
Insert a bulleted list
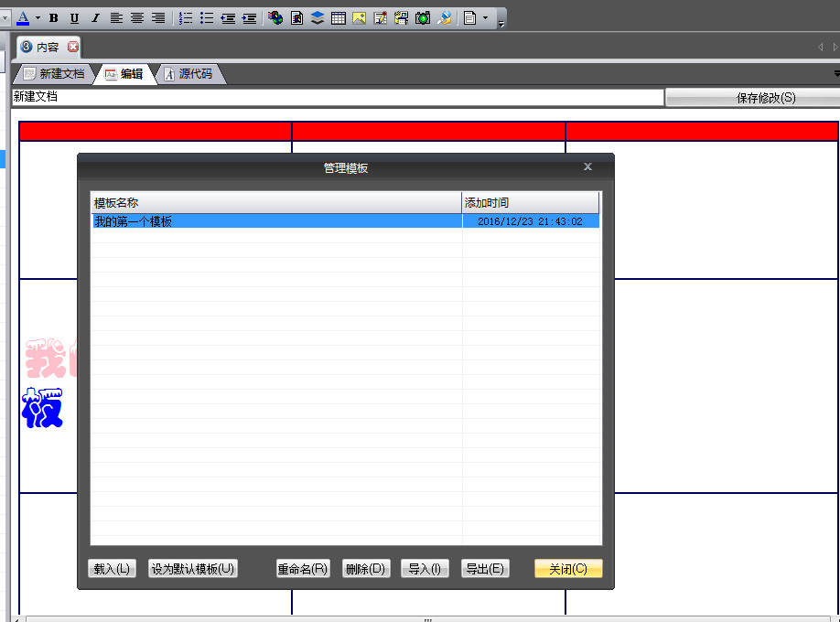pos(207,17)
